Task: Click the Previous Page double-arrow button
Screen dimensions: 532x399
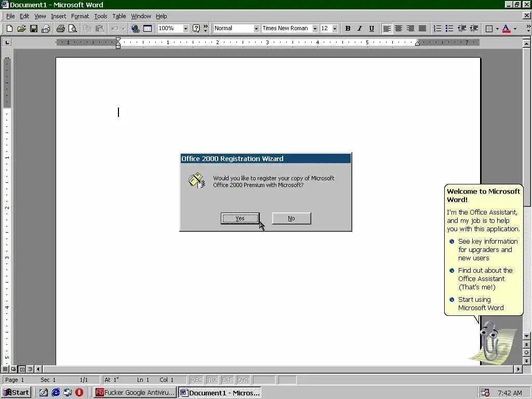Action: pyautogui.click(x=526, y=344)
